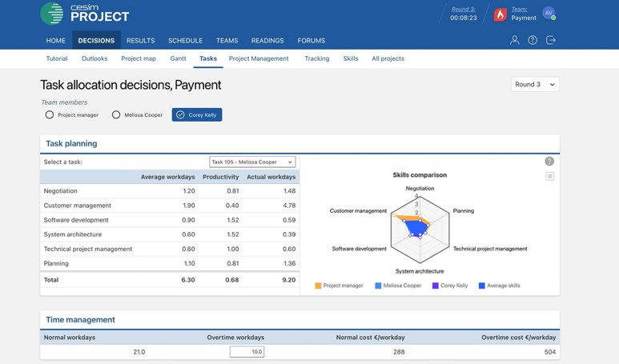619x364 pixels.
Task: Select the Project manager radio button
Action: (50, 115)
